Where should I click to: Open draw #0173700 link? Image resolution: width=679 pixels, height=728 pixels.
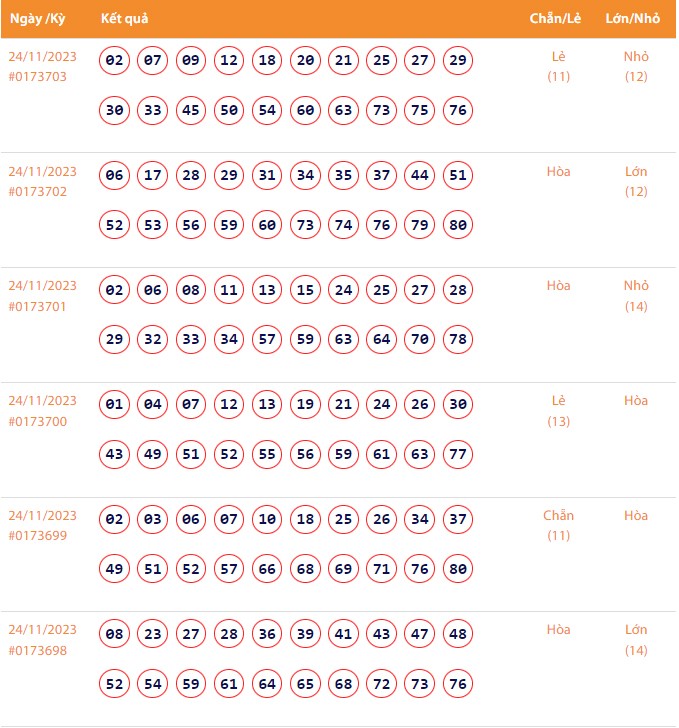click(x=38, y=421)
